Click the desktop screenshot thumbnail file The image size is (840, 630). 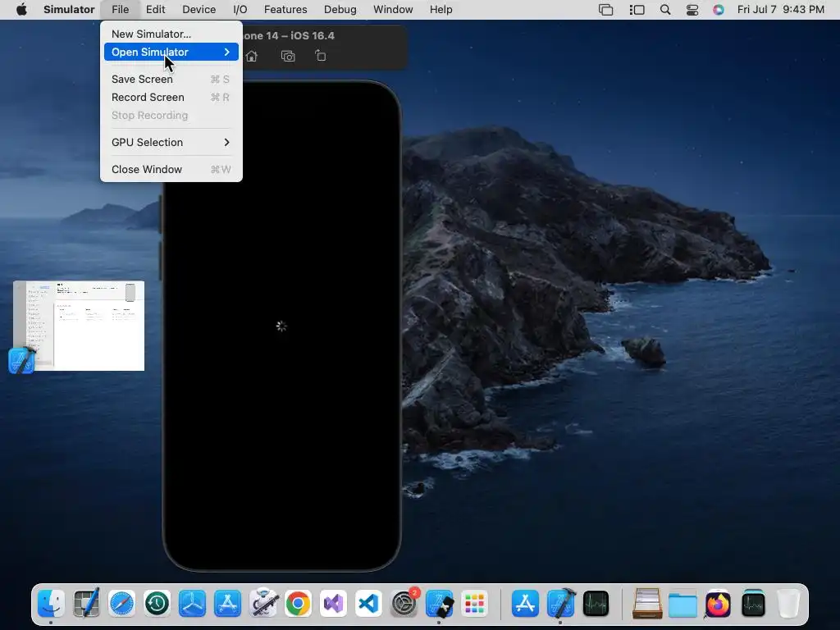pyautogui.click(x=79, y=326)
